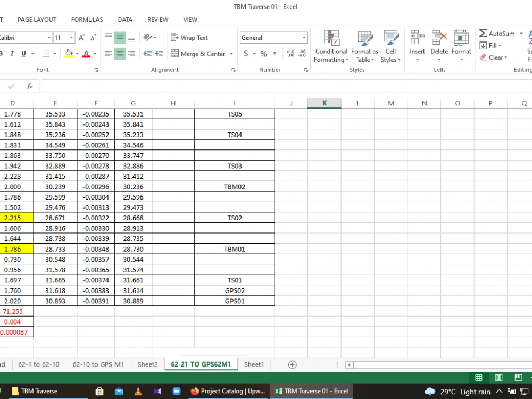Open Cell Styles gallery
This screenshot has width=532, height=399.
[x=390, y=46]
